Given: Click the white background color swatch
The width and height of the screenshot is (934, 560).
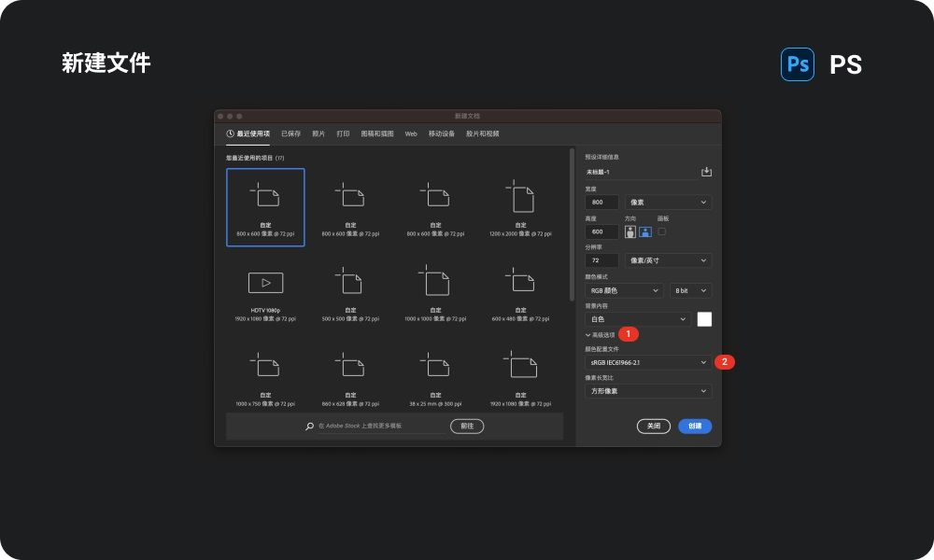Looking at the screenshot, I should [704, 319].
